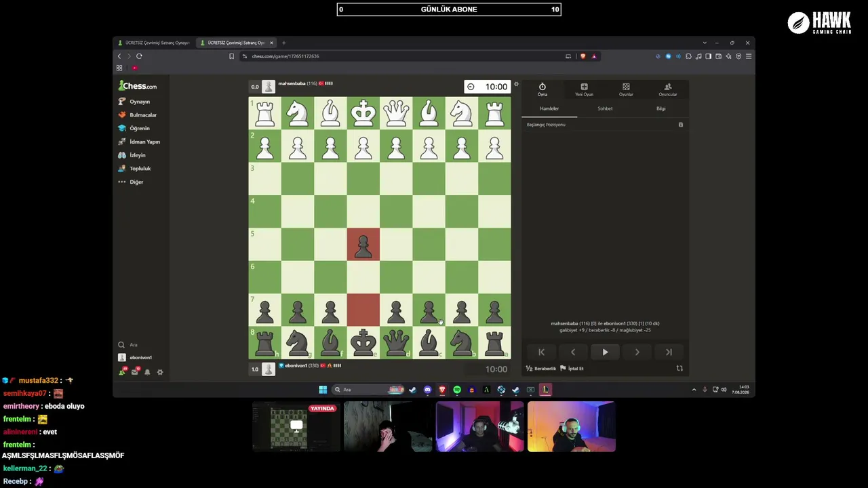Click the white king on the top rank

[363, 113]
